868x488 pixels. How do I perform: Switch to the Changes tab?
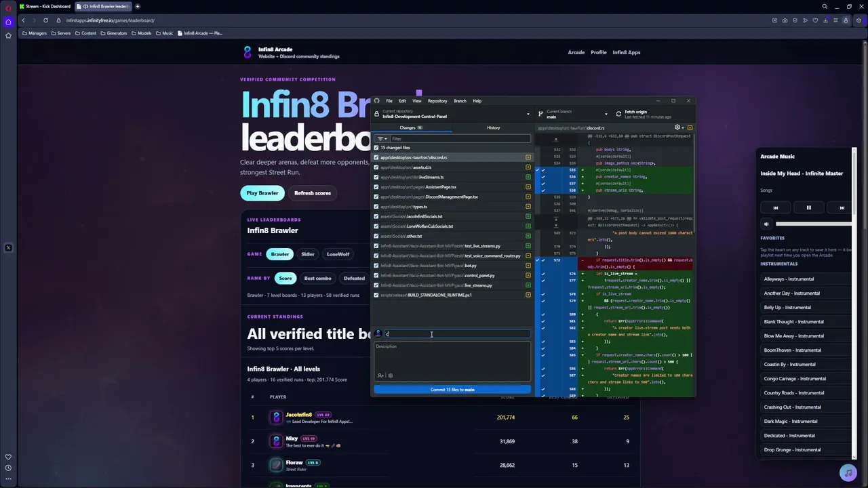pyautogui.click(x=412, y=127)
